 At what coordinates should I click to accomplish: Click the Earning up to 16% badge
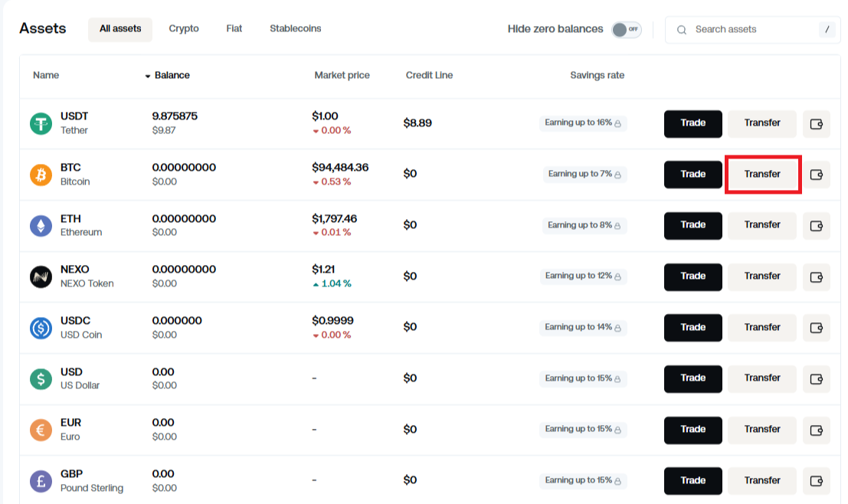pos(583,123)
